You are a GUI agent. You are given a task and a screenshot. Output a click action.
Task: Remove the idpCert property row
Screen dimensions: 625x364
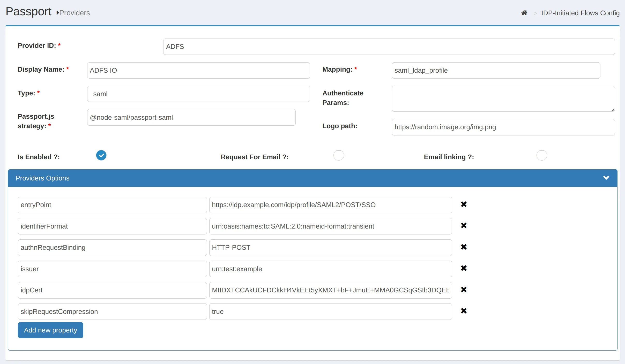(x=464, y=290)
